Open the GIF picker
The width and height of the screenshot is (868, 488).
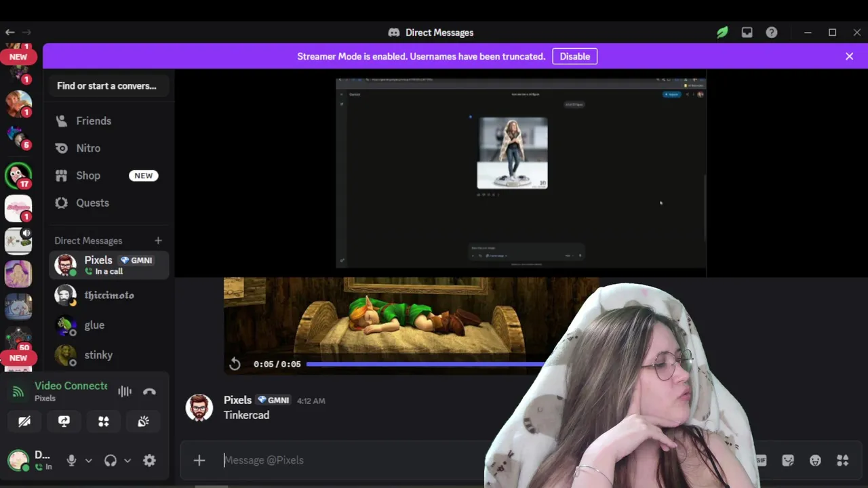point(761,460)
